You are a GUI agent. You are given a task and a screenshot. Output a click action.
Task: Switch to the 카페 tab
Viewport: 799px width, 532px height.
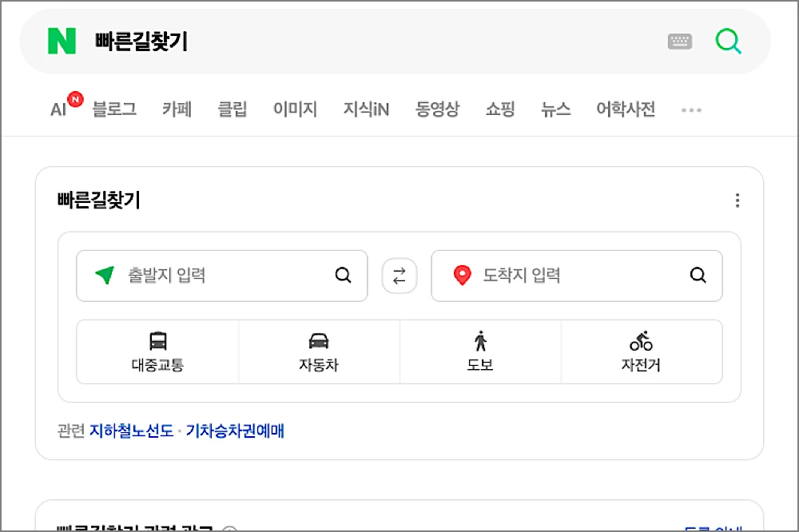pyautogui.click(x=177, y=109)
